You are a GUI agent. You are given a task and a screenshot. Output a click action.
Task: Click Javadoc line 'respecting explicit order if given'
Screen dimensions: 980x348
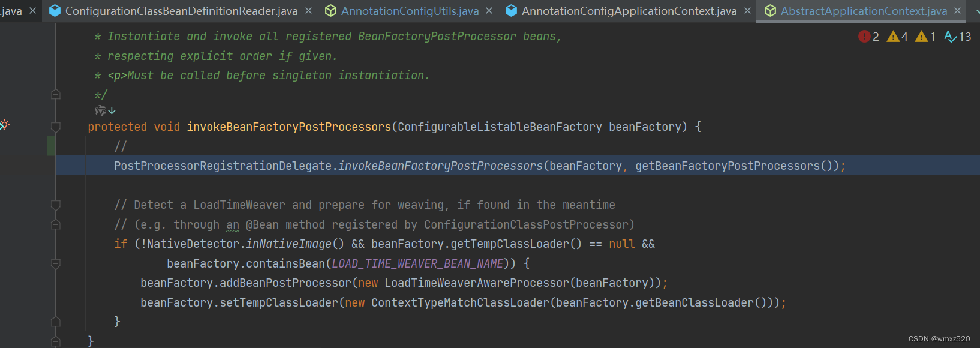click(x=223, y=56)
